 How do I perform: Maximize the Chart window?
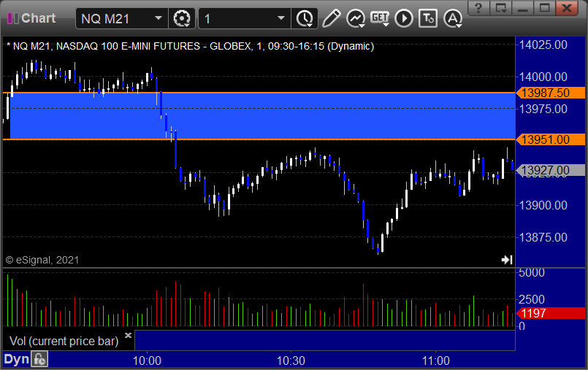click(x=544, y=8)
